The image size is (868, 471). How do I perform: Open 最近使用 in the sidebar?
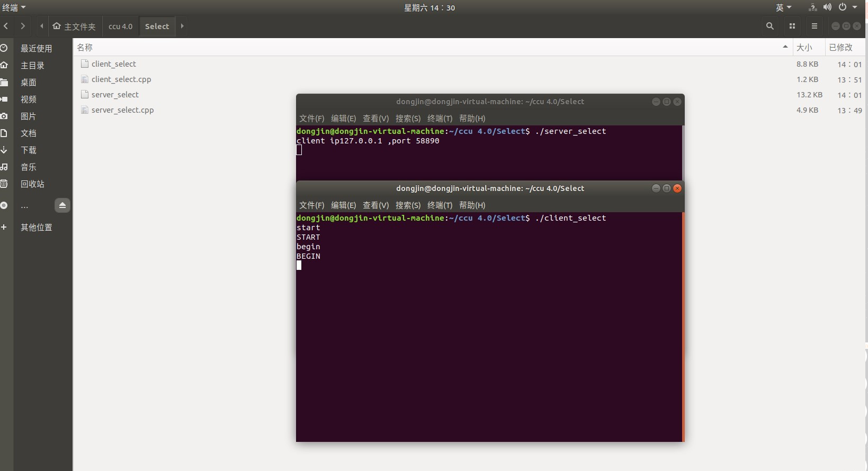pos(35,48)
